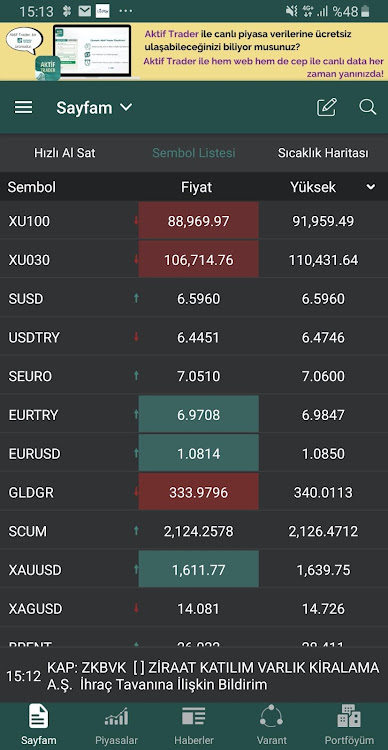The image size is (388, 750).
Task: Open the Varant section icon
Action: 271,717
